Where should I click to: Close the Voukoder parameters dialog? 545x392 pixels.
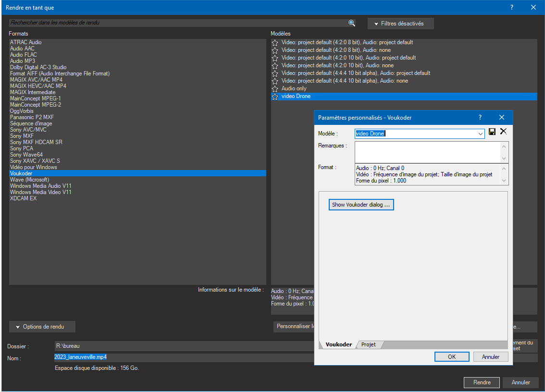[502, 118]
